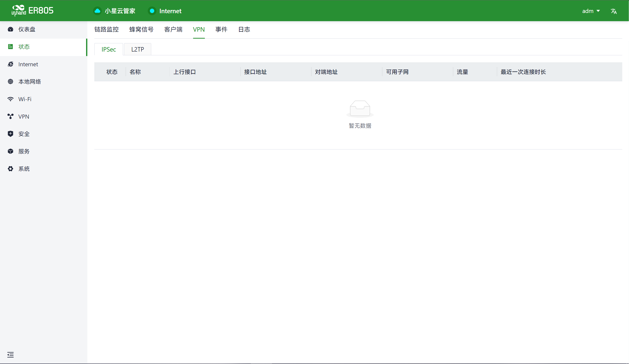Image resolution: width=629 pixels, height=364 pixels.
Task: Switch to the L2TP tab
Action: (137, 49)
